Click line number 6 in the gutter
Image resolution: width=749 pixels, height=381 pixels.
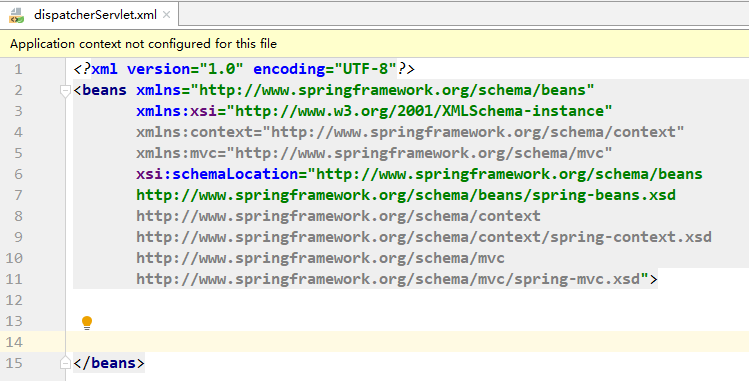tap(18, 174)
